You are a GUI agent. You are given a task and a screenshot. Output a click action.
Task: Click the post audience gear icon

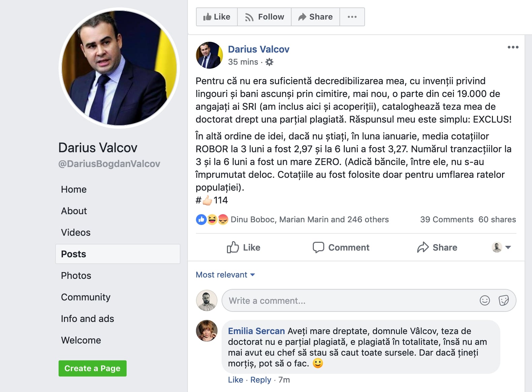pos(269,62)
